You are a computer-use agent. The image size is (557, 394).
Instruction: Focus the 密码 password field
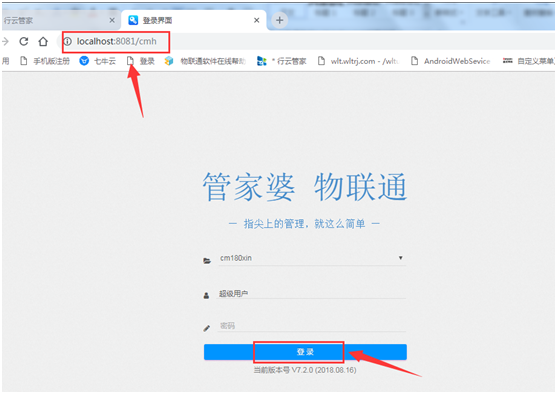pyautogui.click(x=312, y=326)
